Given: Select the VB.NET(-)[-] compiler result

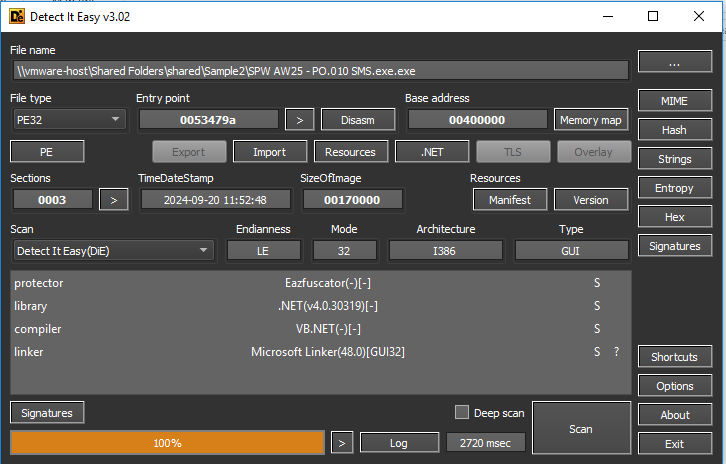Looking at the screenshot, I should (328, 329).
